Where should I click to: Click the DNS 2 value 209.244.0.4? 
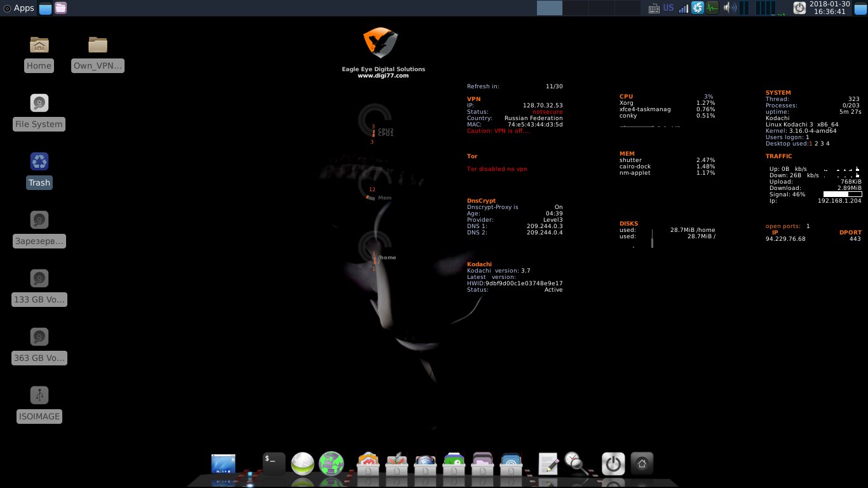[x=545, y=233]
